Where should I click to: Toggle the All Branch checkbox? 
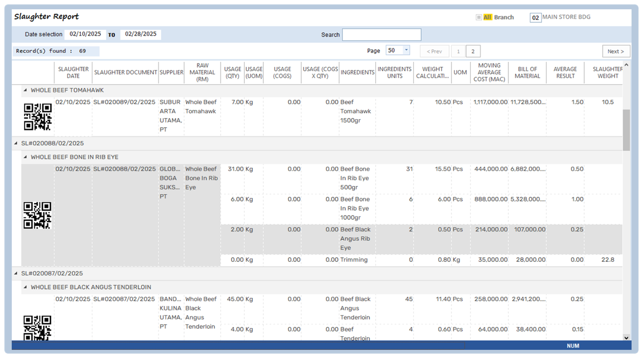pos(479,17)
